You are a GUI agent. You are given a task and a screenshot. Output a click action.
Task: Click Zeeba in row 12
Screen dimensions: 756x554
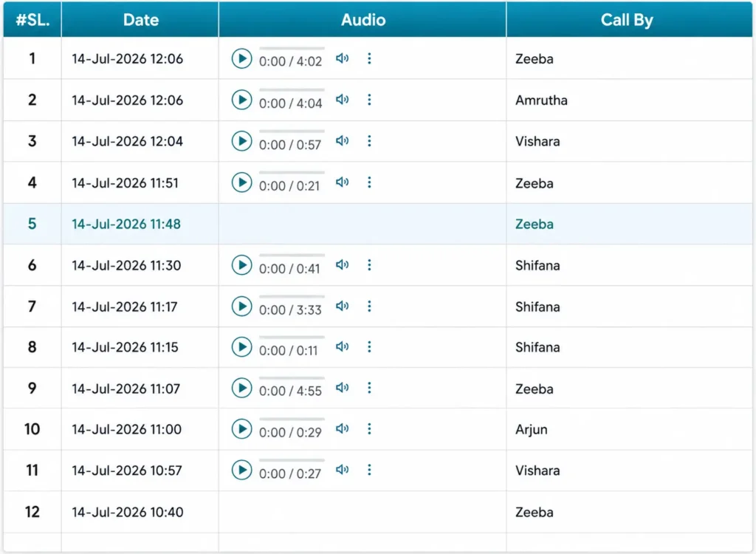point(535,512)
